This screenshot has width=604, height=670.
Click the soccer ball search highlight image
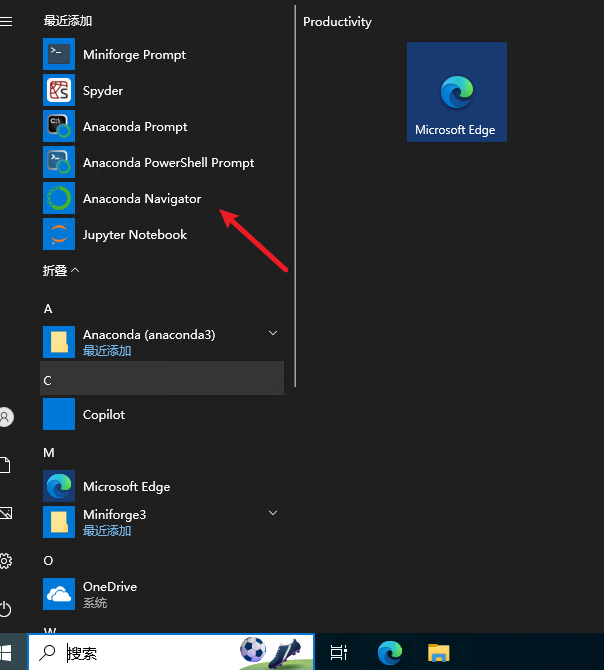253,649
